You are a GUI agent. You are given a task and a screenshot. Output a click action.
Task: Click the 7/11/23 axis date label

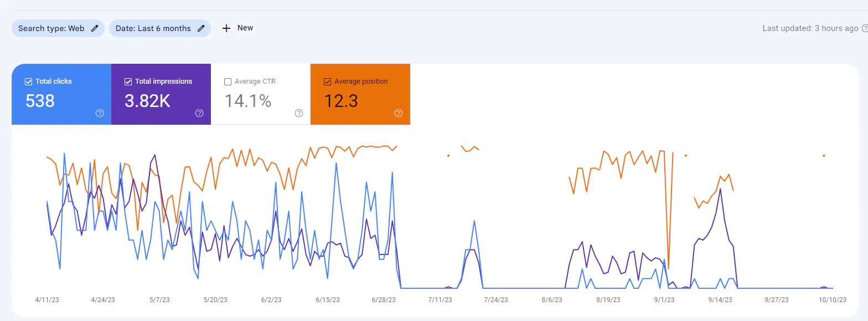point(440,300)
